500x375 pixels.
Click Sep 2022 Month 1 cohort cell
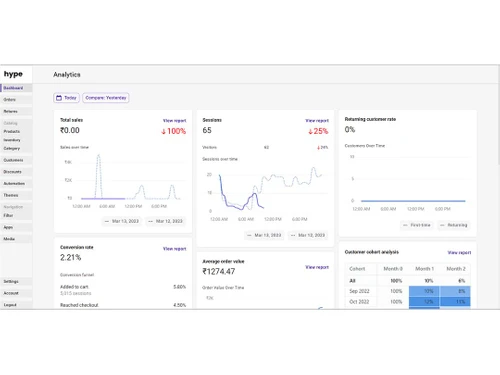pos(424,291)
